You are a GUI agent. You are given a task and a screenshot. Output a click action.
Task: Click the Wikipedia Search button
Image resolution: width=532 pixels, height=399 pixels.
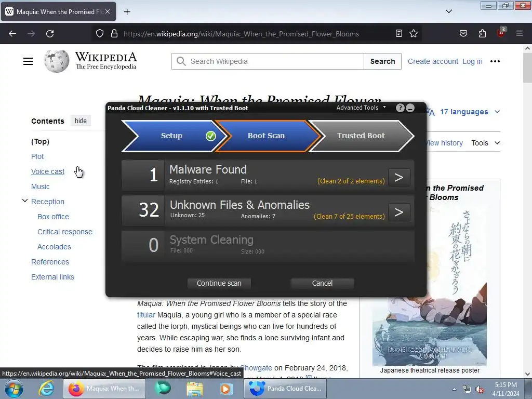pyautogui.click(x=382, y=61)
